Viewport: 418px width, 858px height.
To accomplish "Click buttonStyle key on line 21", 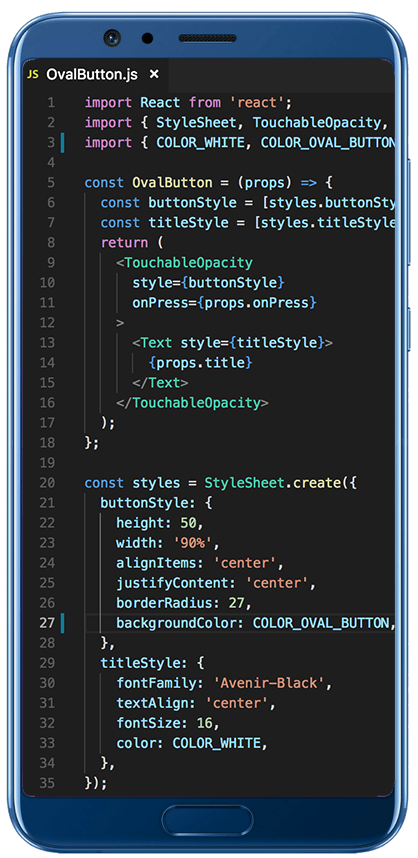I will (x=144, y=503).
